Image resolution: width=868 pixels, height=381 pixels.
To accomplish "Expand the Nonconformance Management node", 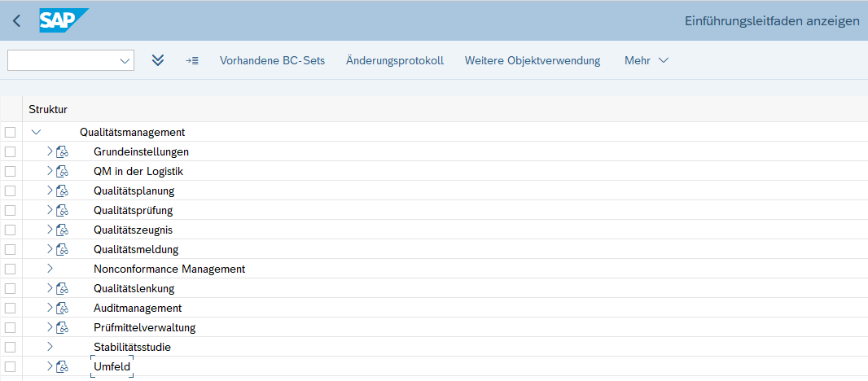I will 50,269.
